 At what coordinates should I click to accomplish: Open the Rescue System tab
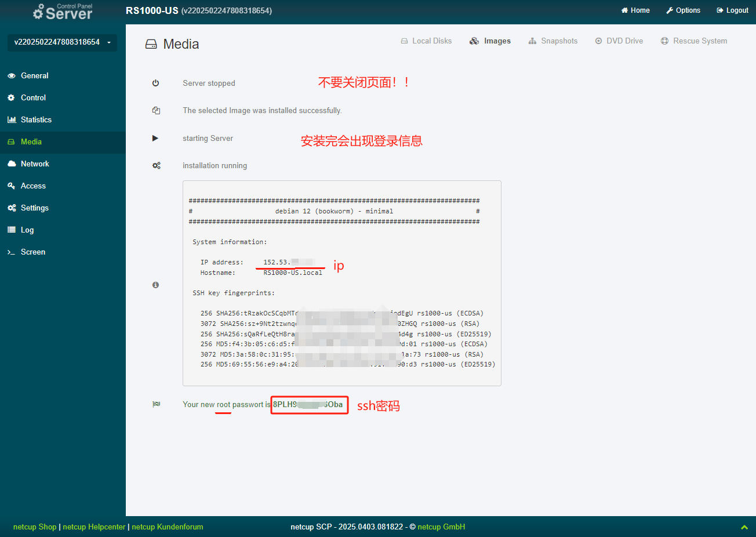694,41
